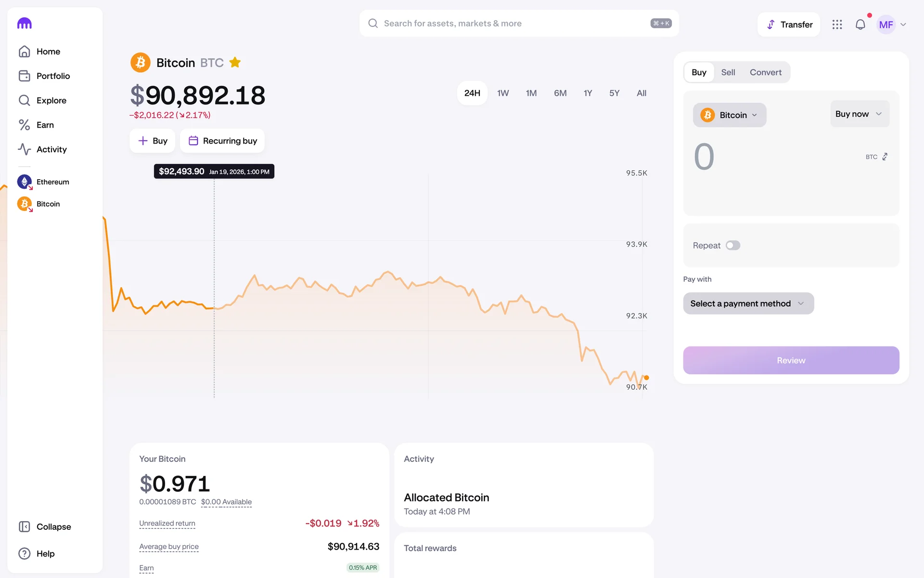Open Select a payment method dropdown
The height and width of the screenshot is (578, 924).
(748, 303)
